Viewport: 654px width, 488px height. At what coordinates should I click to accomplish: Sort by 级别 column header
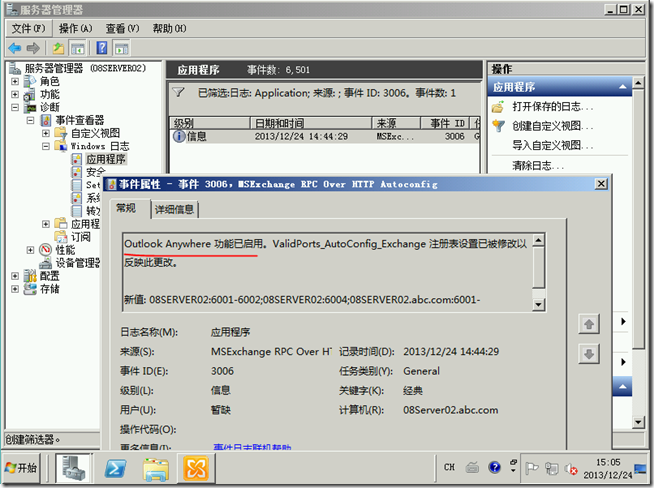click(210, 123)
